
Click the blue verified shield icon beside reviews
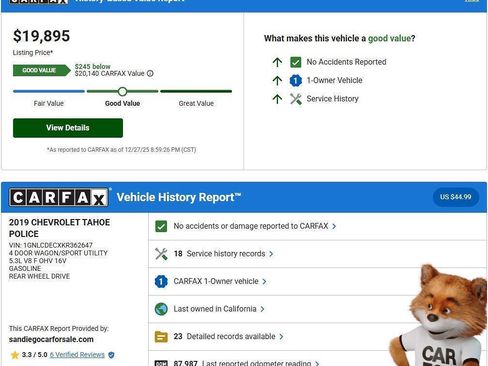[x=111, y=355]
